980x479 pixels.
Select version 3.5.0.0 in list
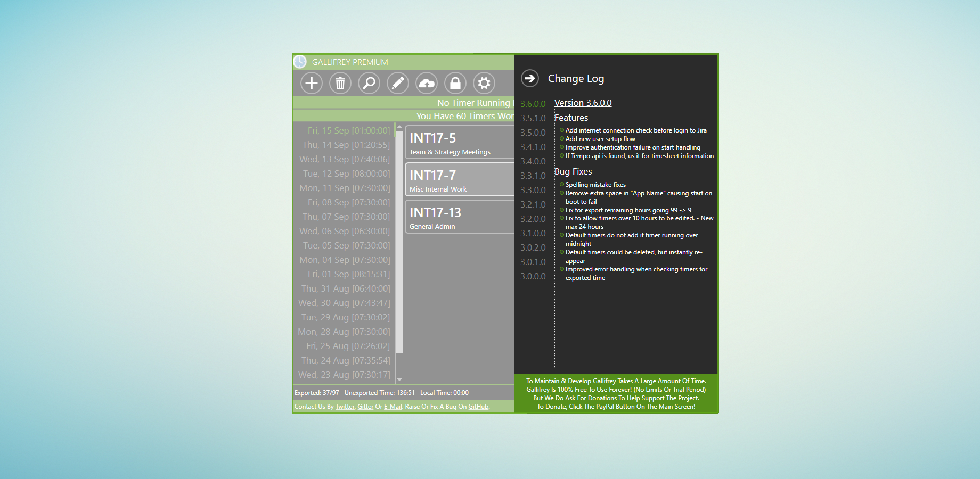pos(533,133)
